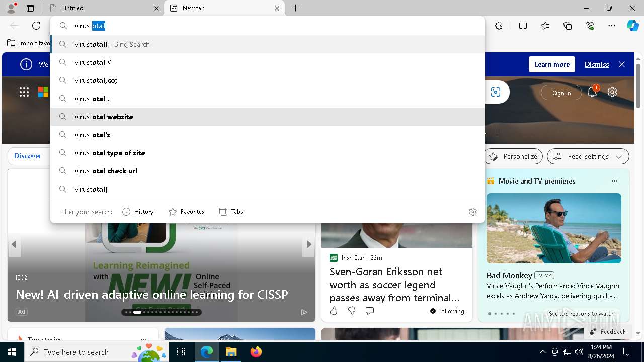The height and width of the screenshot is (362, 644).
Task: Select the 'virustotal,co;' suggestion
Action: pos(268,80)
